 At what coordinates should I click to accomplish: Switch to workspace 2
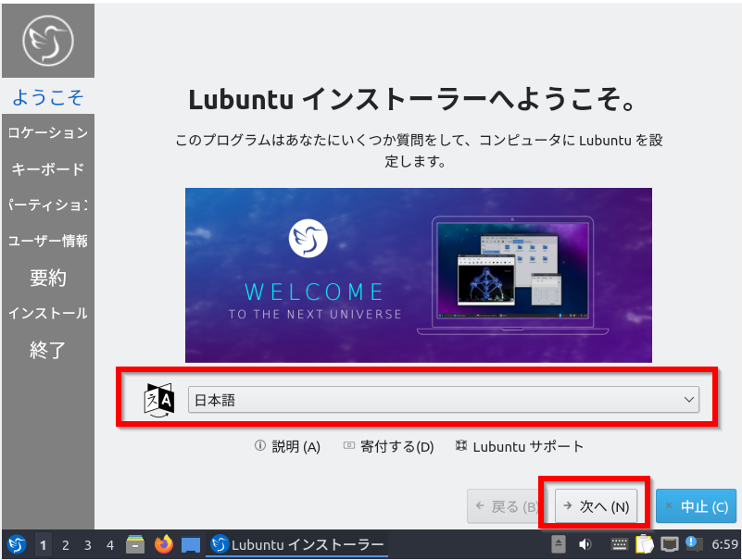65,545
